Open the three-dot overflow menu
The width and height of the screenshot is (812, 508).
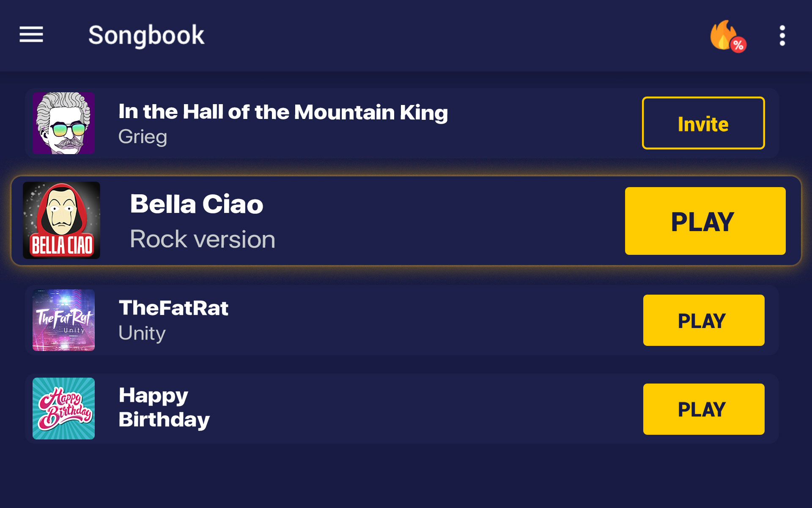pyautogui.click(x=782, y=36)
